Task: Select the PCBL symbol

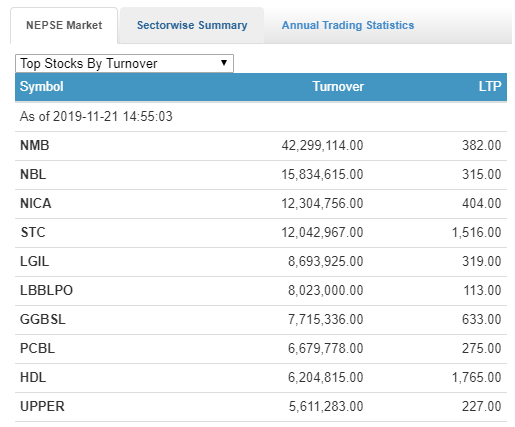Action: click(37, 349)
